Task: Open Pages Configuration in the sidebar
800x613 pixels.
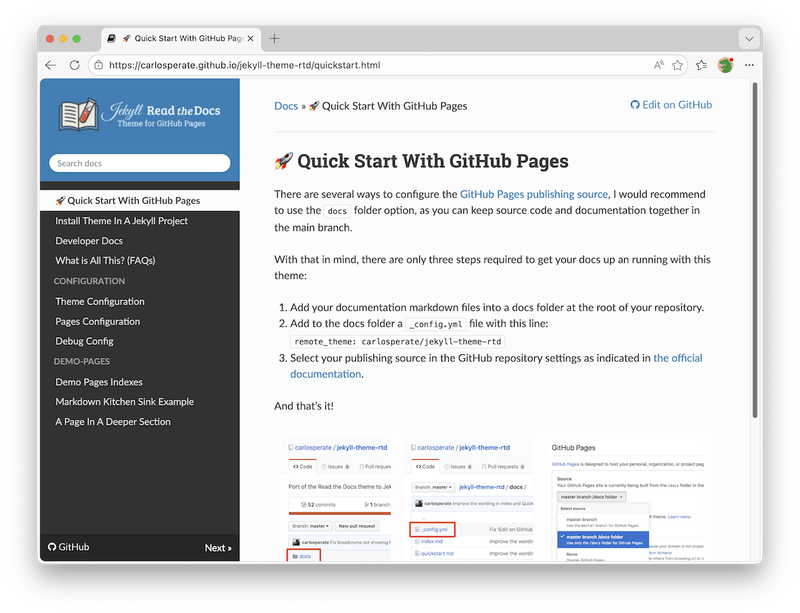Action: coord(97,322)
